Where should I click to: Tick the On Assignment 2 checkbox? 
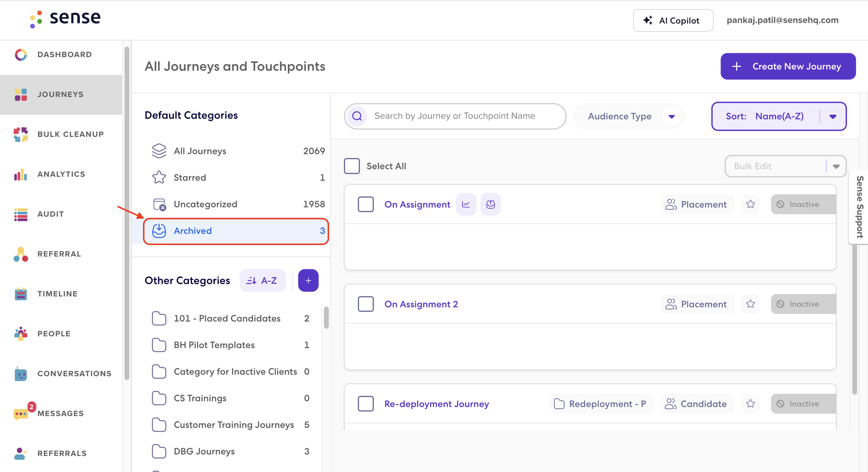(366, 304)
